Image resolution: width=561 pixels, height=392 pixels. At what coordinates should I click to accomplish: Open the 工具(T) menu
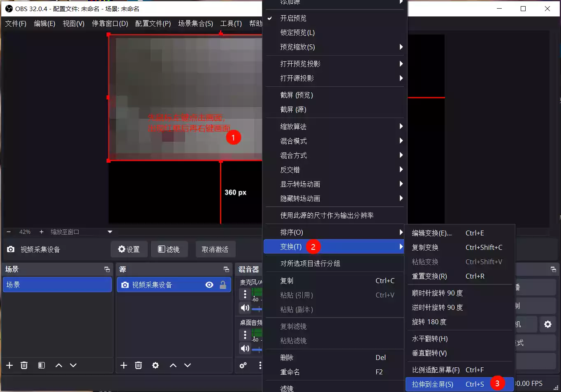pyautogui.click(x=231, y=23)
